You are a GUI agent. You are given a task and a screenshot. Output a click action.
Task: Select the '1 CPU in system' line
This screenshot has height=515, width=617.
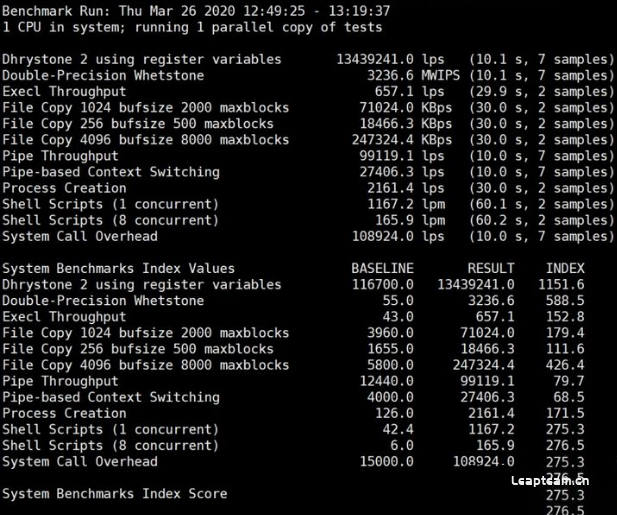click(x=192, y=28)
